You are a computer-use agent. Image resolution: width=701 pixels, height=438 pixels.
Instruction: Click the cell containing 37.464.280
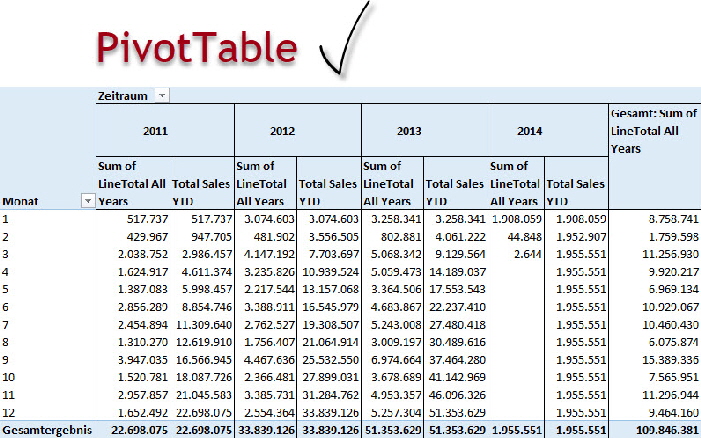click(x=456, y=359)
